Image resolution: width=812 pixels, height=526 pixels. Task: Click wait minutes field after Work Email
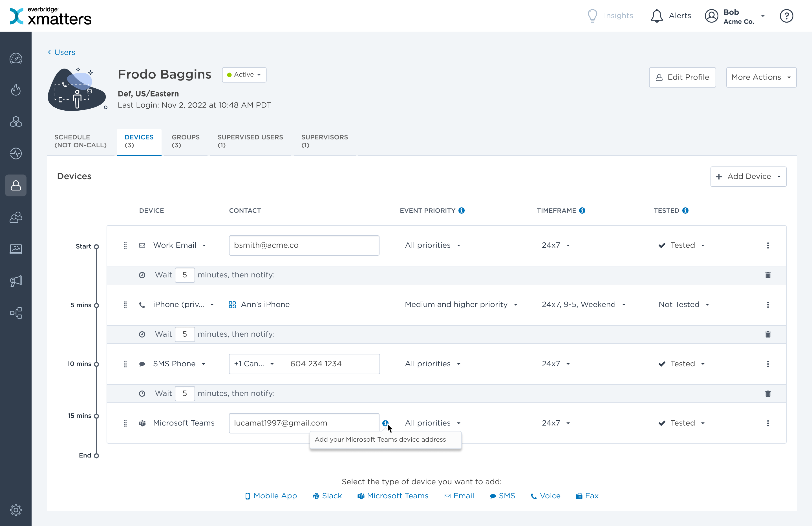[x=185, y=275]
